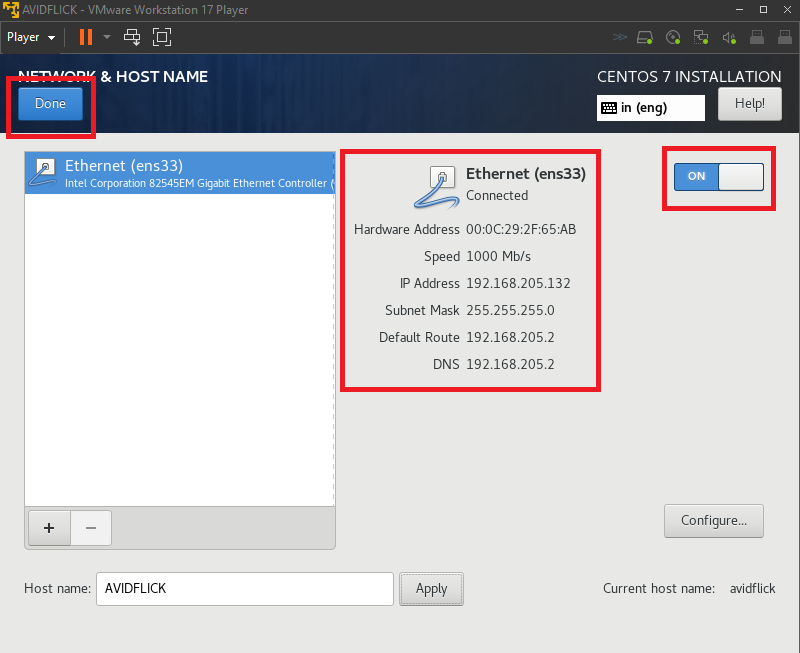Click Configure for the Ethernet connection
800x653 pixels.
713,520
